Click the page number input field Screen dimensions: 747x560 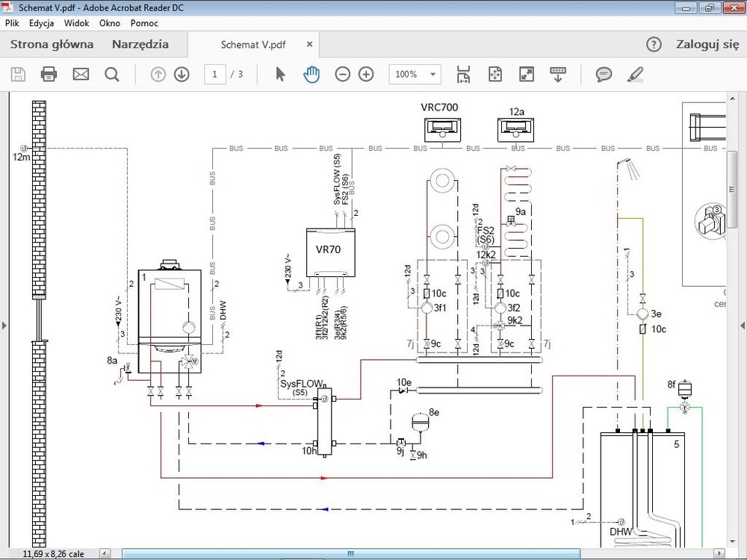[x=215, y=74]
